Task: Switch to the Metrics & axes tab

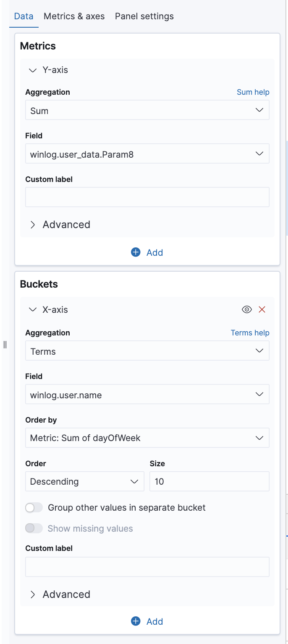Action: point(74,16)
